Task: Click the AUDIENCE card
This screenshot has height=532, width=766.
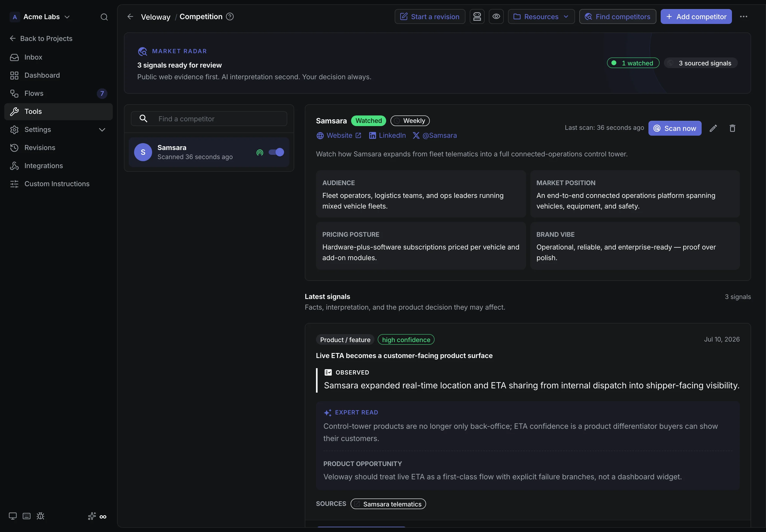Action: tap(421, 194)
